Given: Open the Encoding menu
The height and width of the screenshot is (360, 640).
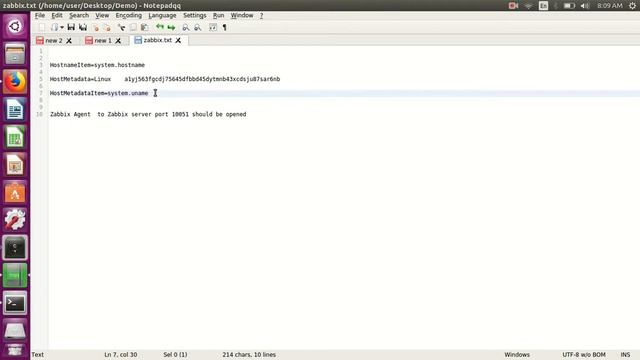Looking at the screenshot, I should (129, 15).
